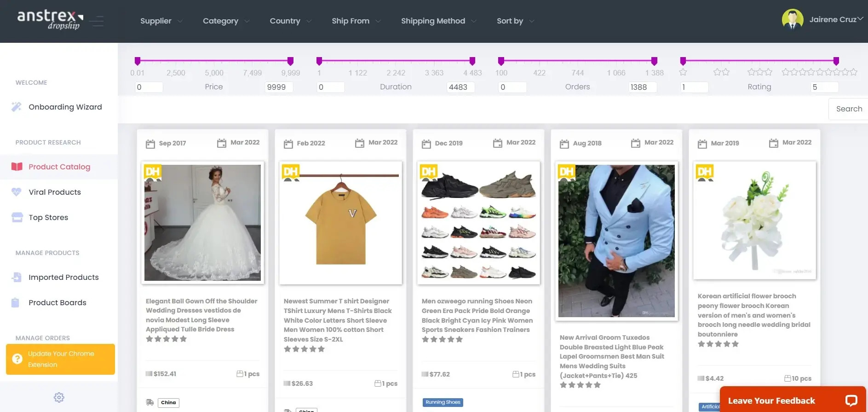The width and height of the screenshot is (868, 412).
Task: Click the DH badge on the T-shirt card
Action: (290, 173)
